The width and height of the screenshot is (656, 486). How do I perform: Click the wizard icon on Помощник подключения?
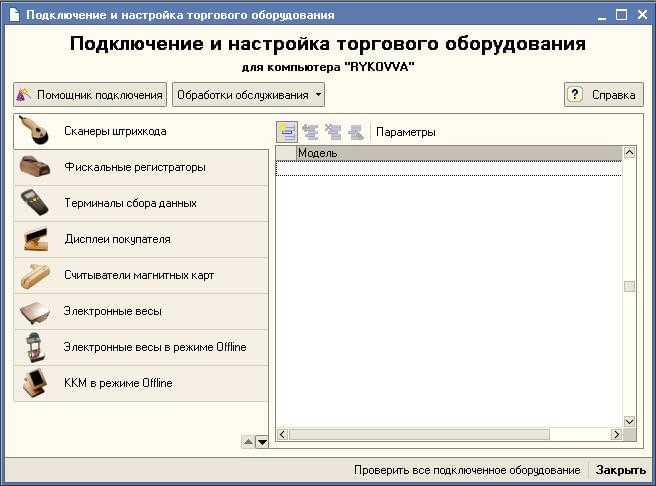coord(23,95)
